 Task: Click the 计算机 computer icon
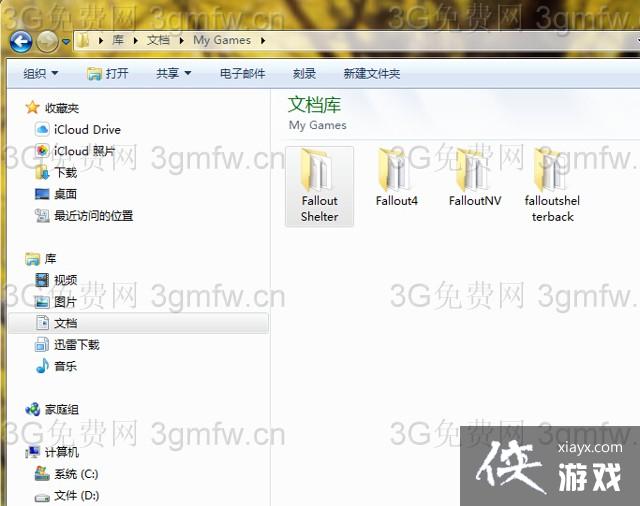(32, 452)
